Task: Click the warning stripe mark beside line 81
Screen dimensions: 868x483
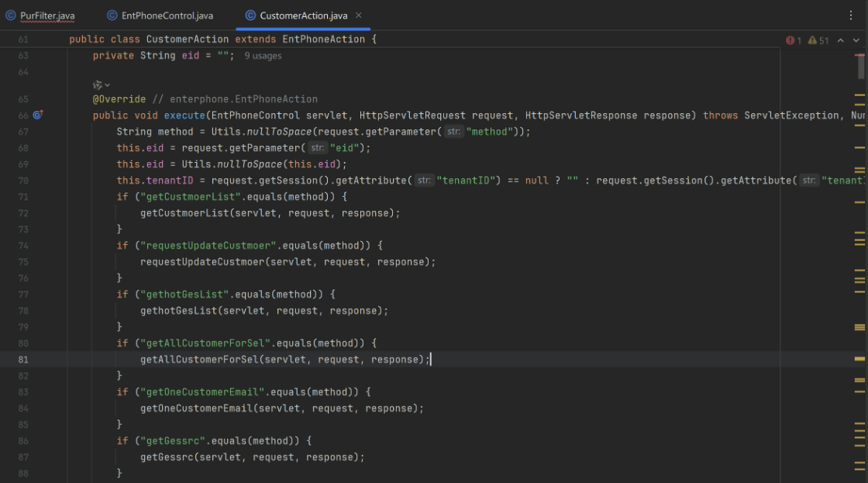Action: click(x=859, y=360)
